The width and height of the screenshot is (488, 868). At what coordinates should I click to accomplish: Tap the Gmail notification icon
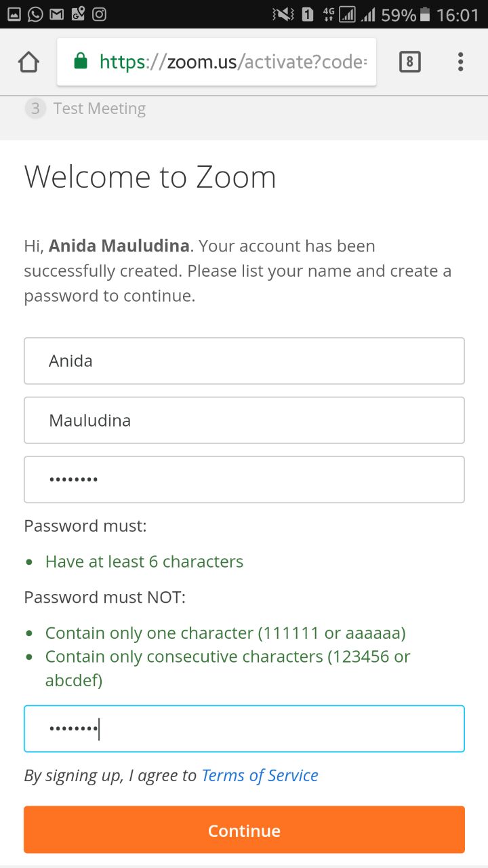tap(57, 14)
